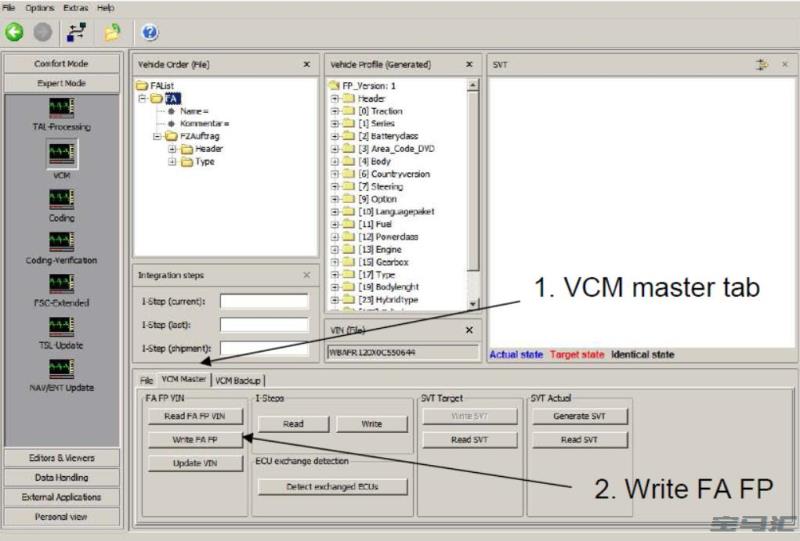Click the green Back arrow icon
Screen dimensions: 800x541
pyautogui.click(x=14, y=32)
